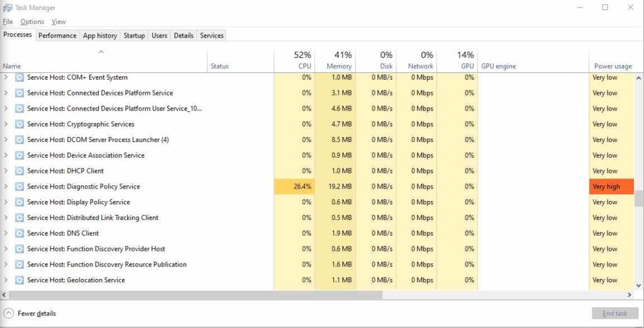
Task: Select Service Host: Function Discovery Provider Host row
Action: [317, 249]
